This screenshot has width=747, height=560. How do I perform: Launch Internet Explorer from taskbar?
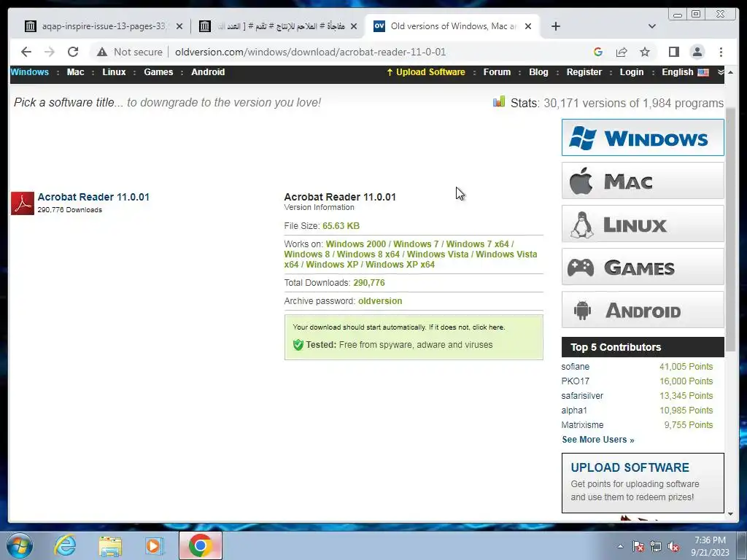point(65,545)
